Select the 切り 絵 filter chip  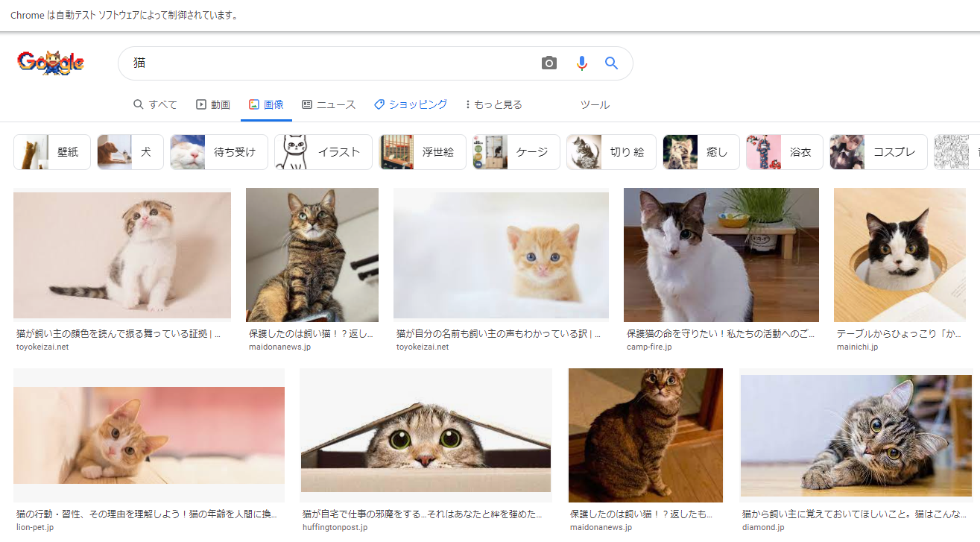click(x=611, y=152)
